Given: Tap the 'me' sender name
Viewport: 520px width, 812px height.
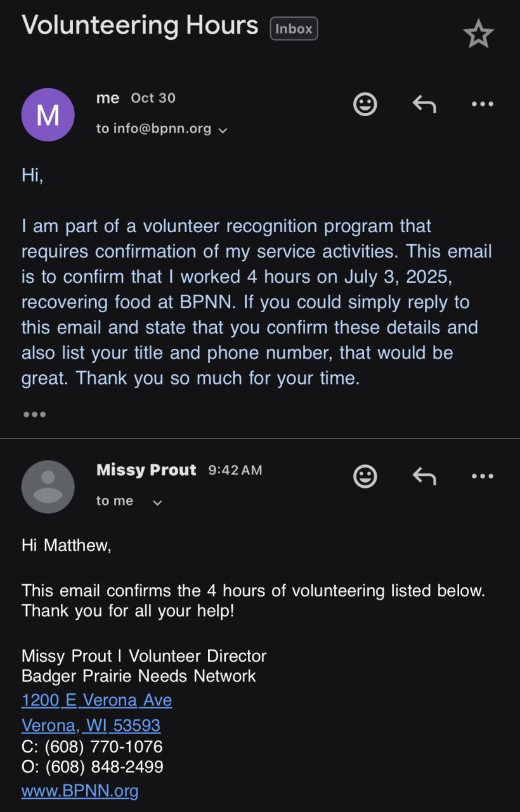Looking at the screenshot, I should tap(108, 98).
